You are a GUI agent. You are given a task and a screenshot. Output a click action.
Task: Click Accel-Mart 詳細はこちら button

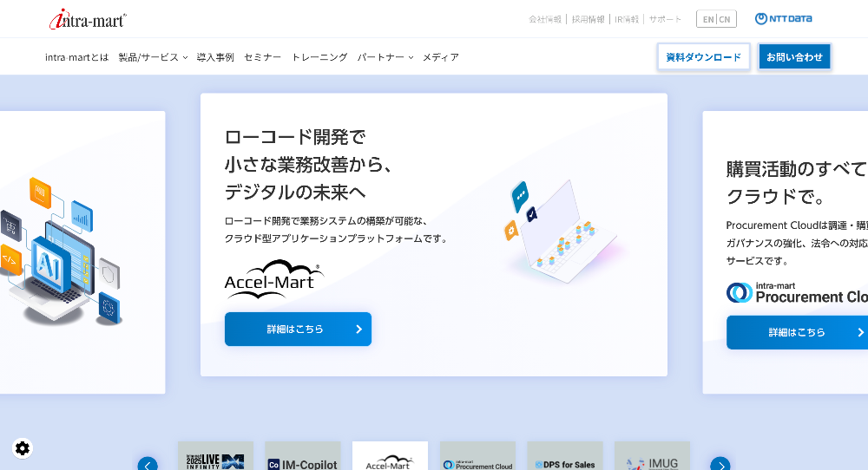coord(298,330)
